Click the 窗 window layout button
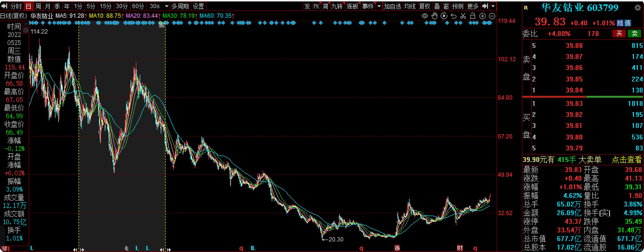Image resolution: width=644 pixels, height=252 pixels. click(x=446, y=6)
